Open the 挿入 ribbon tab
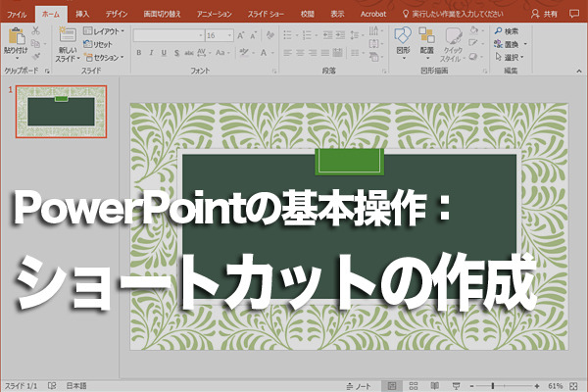 82,16
